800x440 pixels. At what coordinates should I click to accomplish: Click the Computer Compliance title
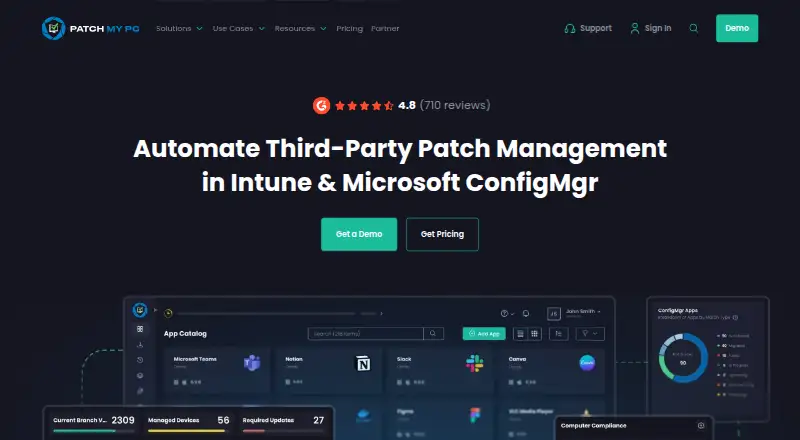(593, 426)
